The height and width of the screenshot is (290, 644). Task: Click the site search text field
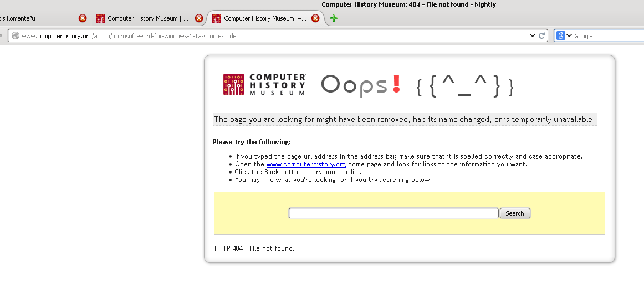pos(393,213)
